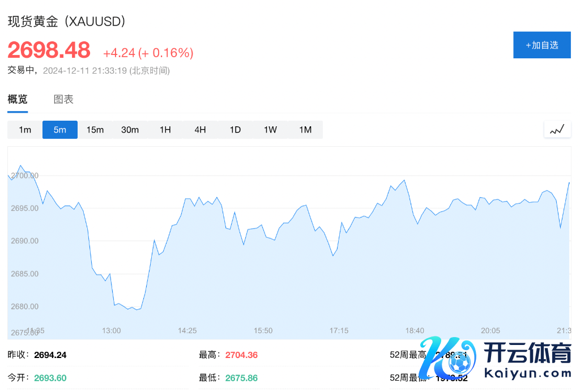Image resolution: width=580 pixels, height=392 pixels.
Task: Select the 1M monthly interval
Action: click(x=305, y=130)
